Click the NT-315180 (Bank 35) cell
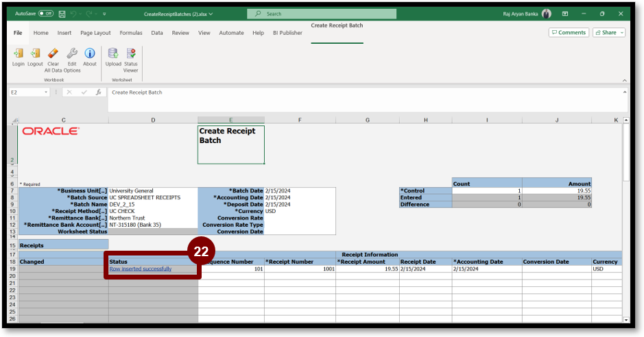 [x=153, y=225]
